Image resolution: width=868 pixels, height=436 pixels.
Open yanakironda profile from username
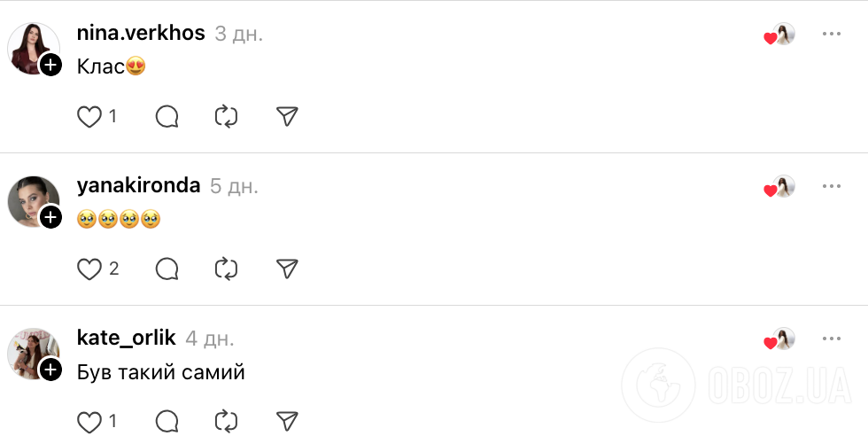(138, 186)
